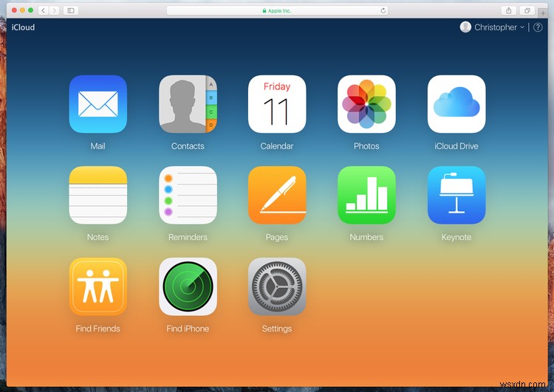Click the Keynote label text
554x392 pixels.
point(456,237)
